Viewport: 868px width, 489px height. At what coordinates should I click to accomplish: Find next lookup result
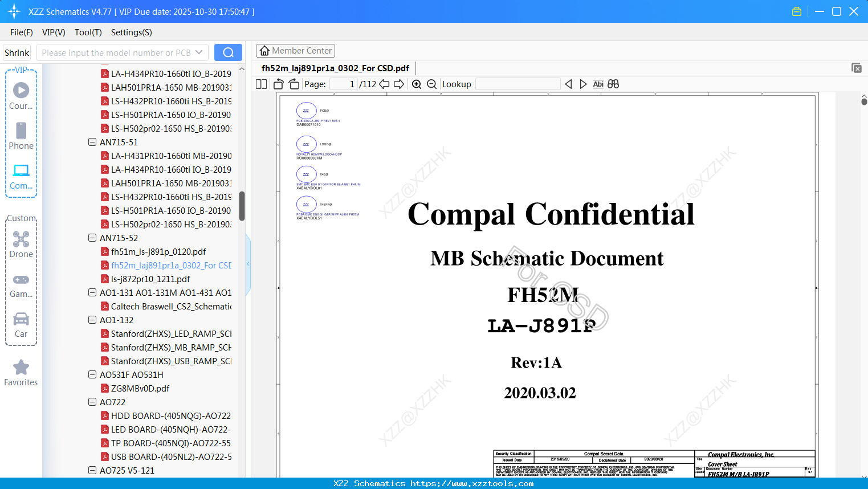[x=583, y=84]
